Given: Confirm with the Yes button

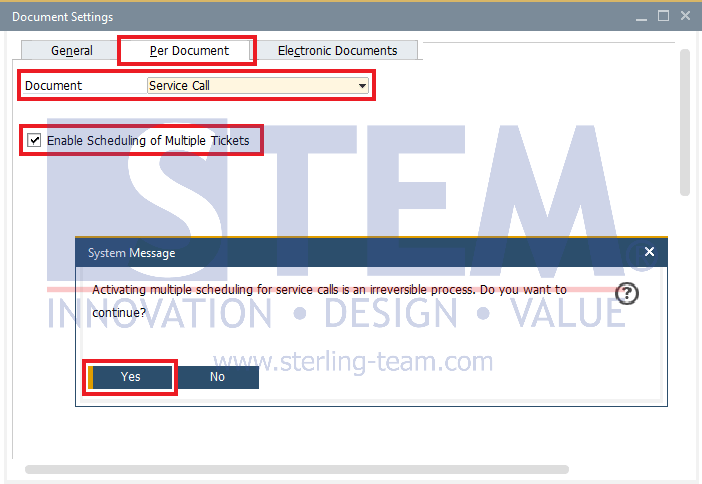Looking at the screenshot, I should click(x=131, y=377).
